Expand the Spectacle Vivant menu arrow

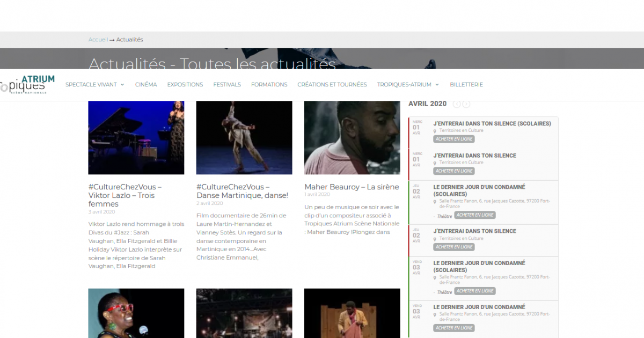pyautogui.click(x=122, y=85)
